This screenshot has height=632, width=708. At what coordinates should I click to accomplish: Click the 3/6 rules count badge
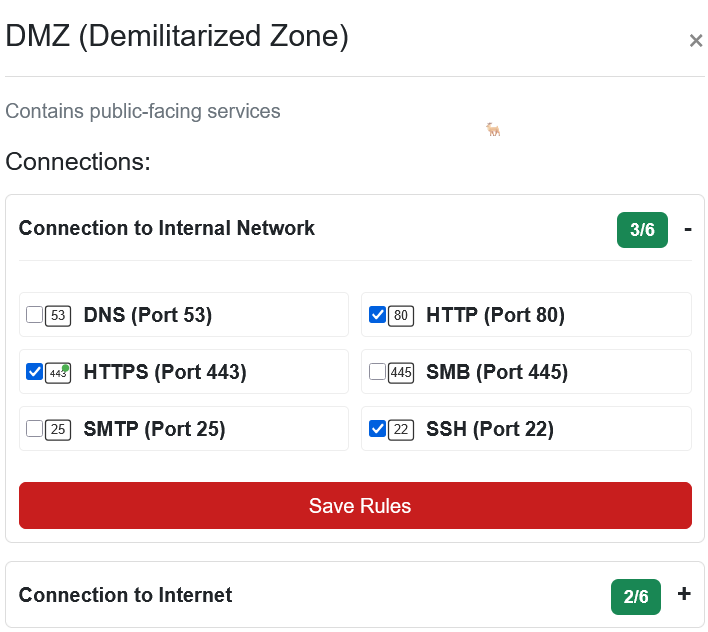642,230
